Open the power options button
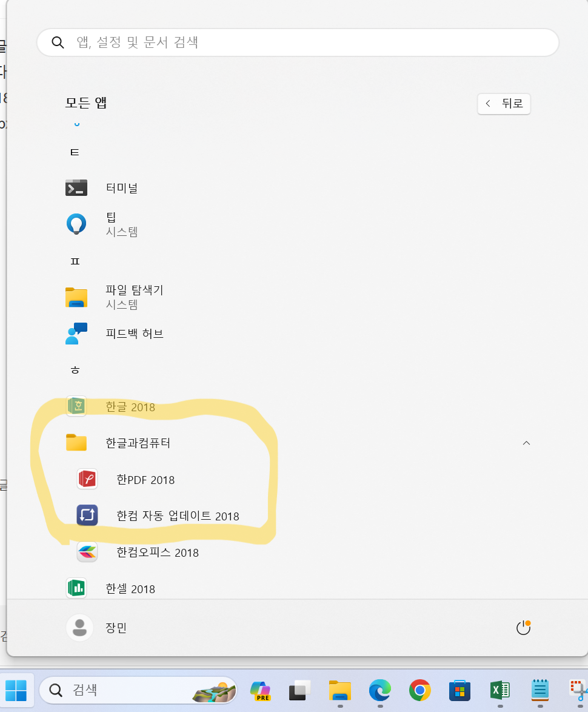The image size is (588, 712). coord(524,628)
